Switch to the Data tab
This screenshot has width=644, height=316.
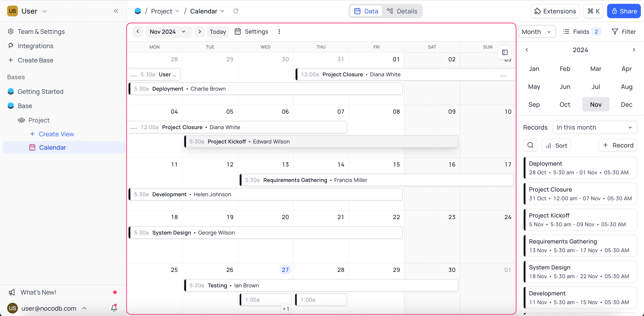click(x=366, y=11)
